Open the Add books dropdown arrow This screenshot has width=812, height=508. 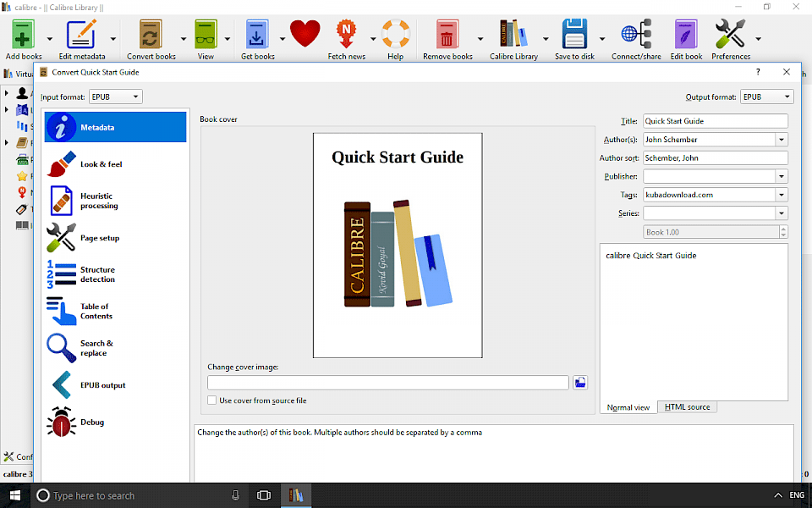(50, 39)
